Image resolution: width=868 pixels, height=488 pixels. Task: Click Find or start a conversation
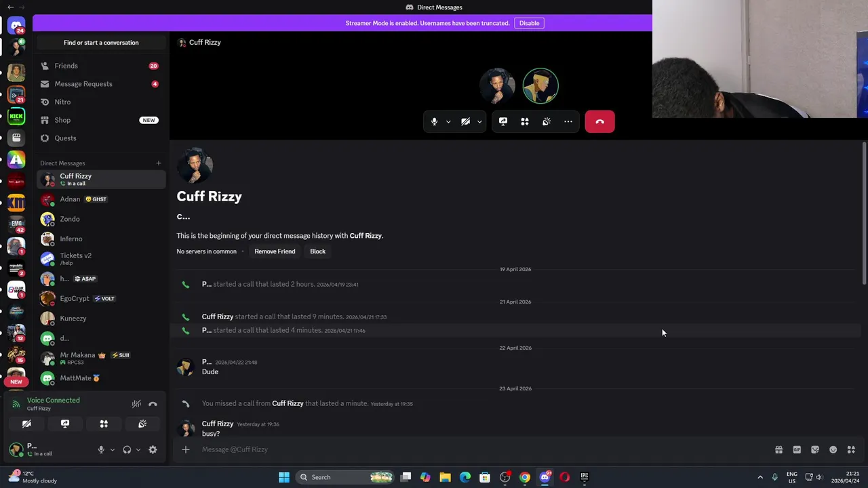click(101, 43)
